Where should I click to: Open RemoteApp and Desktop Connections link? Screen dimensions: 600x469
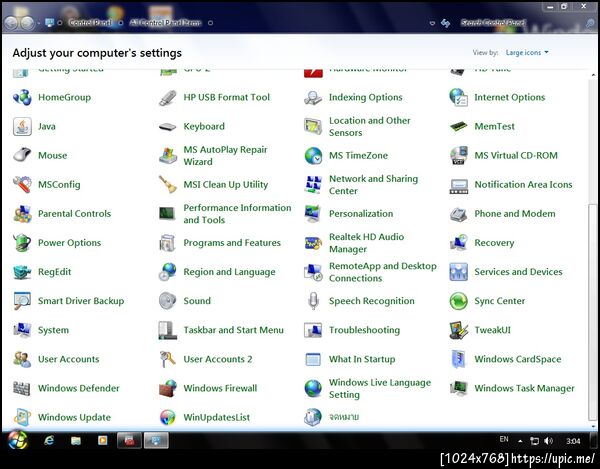point(382,272)
